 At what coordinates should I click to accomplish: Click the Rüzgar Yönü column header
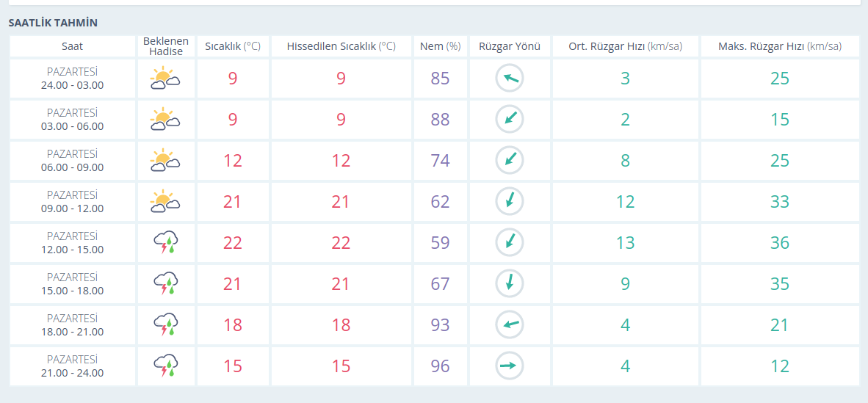pos(509,46)
